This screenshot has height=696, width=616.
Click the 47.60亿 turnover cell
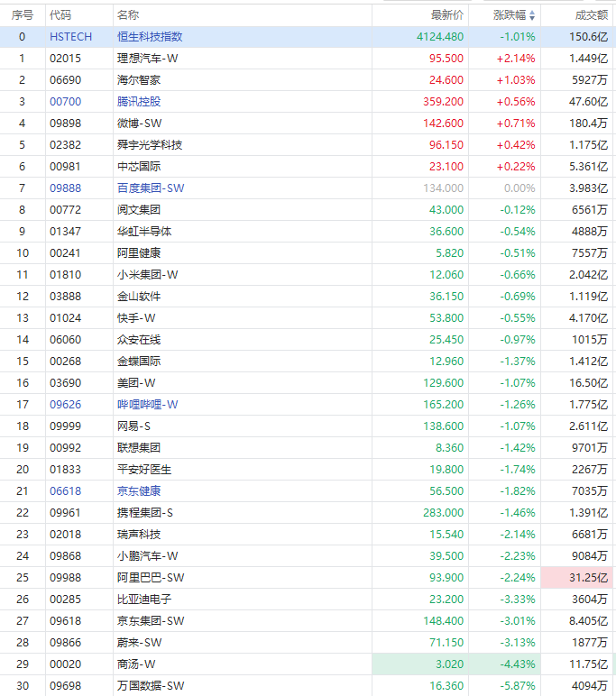[x=588, y=102]
